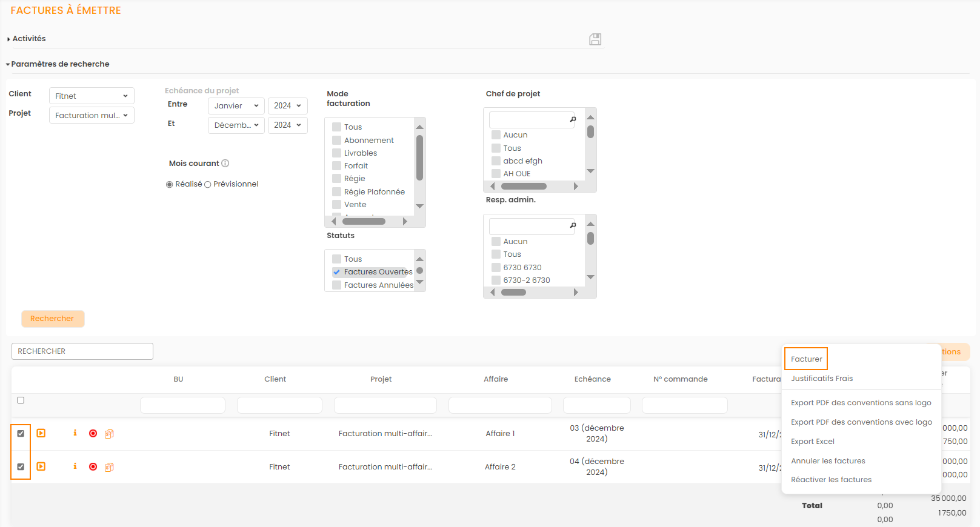Click the invoice copy icon on Affaire 2 row

click(109, 467)
